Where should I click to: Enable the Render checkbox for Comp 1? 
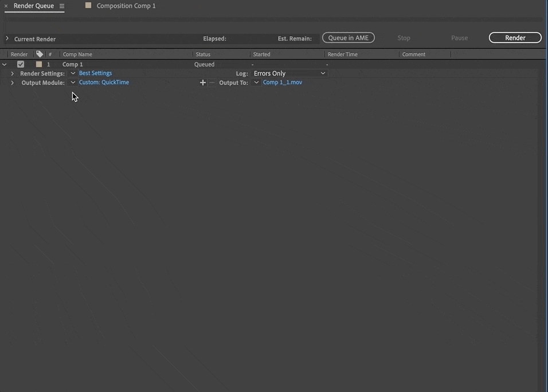coord(21,64)
